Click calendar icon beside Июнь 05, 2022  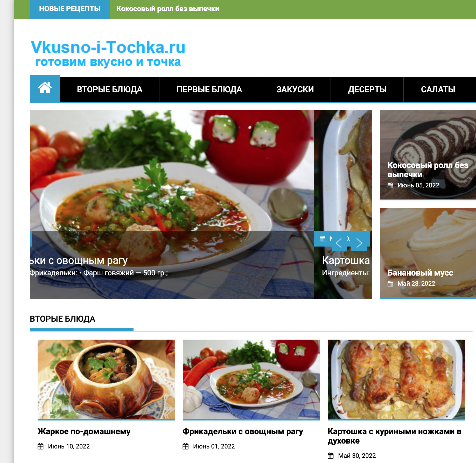(x=390, y=185)
